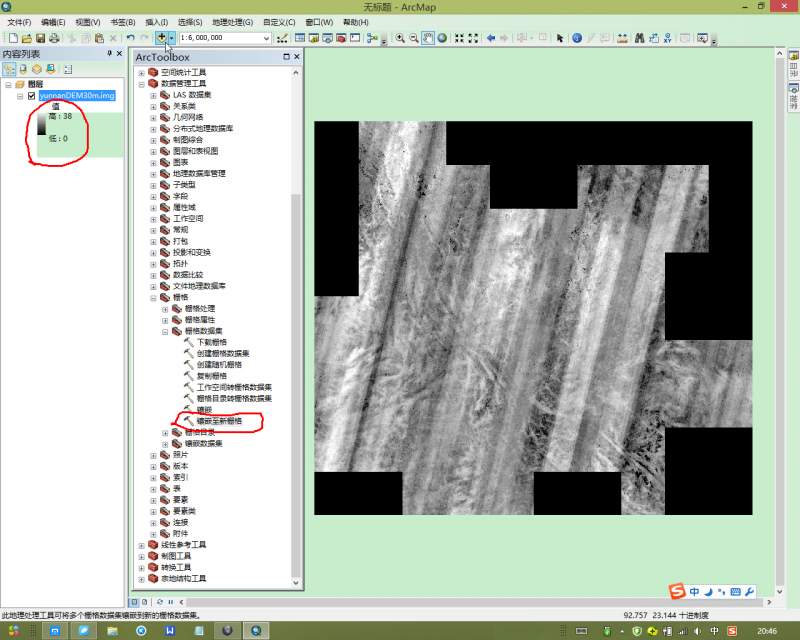Open the 帮助(H) menu

(356, 22)
